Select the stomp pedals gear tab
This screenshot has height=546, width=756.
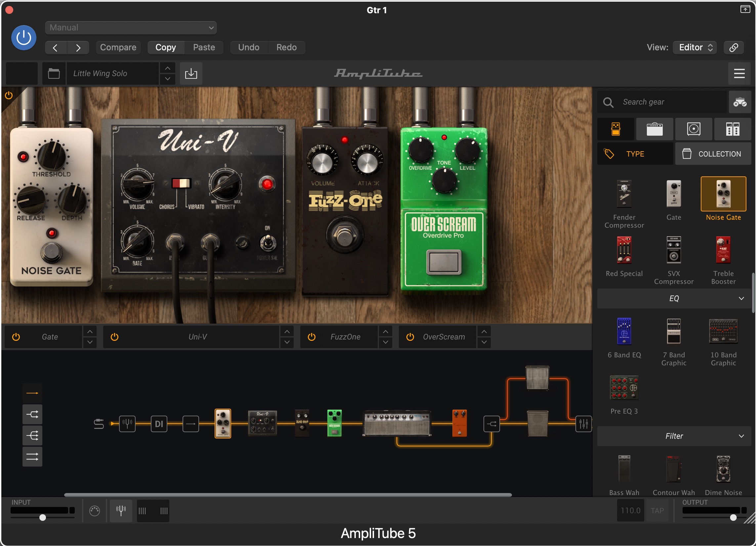coord(616,129)
